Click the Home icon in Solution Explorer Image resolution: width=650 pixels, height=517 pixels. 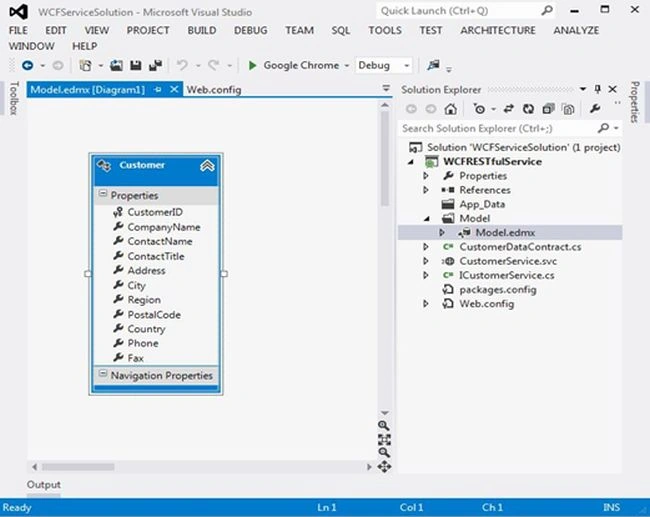pos(451,109)
